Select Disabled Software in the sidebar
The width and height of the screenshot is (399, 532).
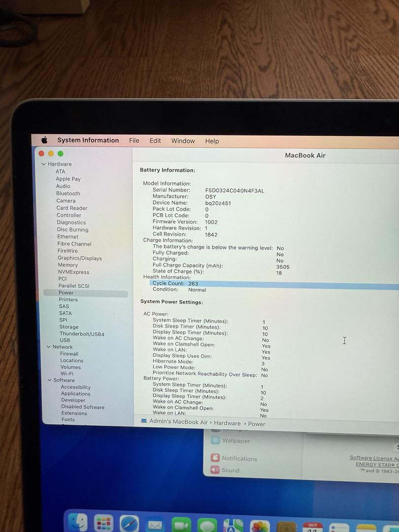point(83,407)
